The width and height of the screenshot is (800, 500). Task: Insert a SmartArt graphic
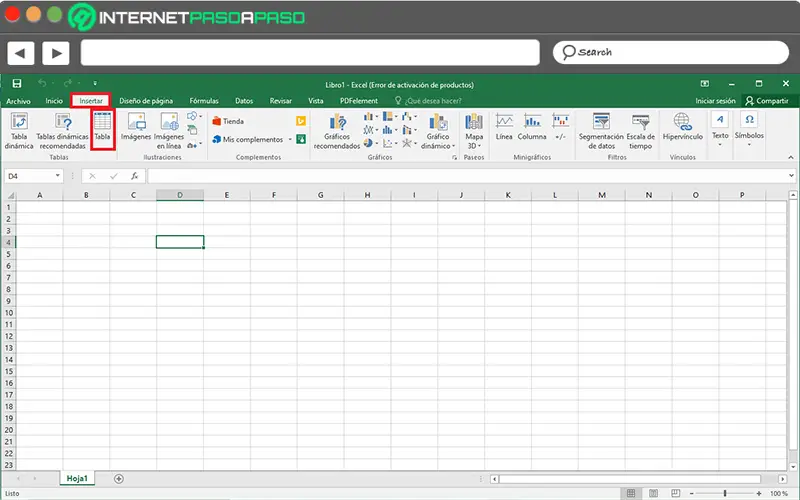click(192, 131)
